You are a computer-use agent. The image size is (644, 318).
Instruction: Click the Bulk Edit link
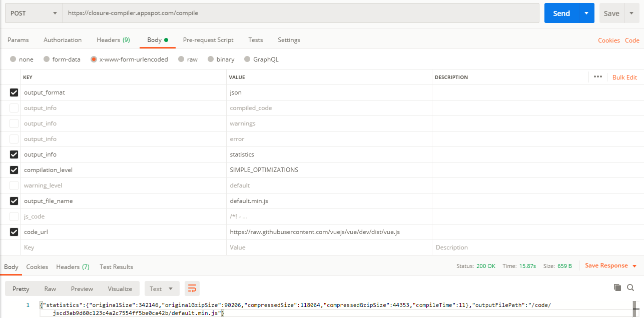click(624, 77)
